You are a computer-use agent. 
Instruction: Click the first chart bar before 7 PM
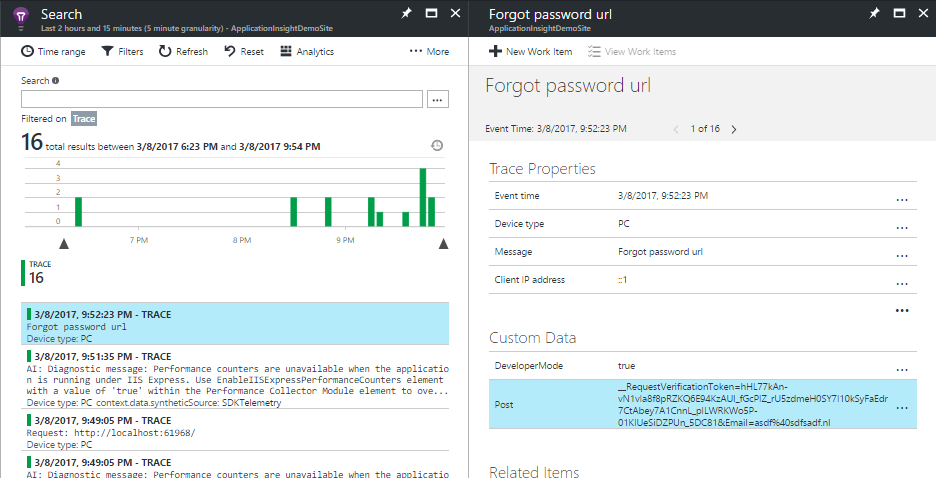[78, 212]
